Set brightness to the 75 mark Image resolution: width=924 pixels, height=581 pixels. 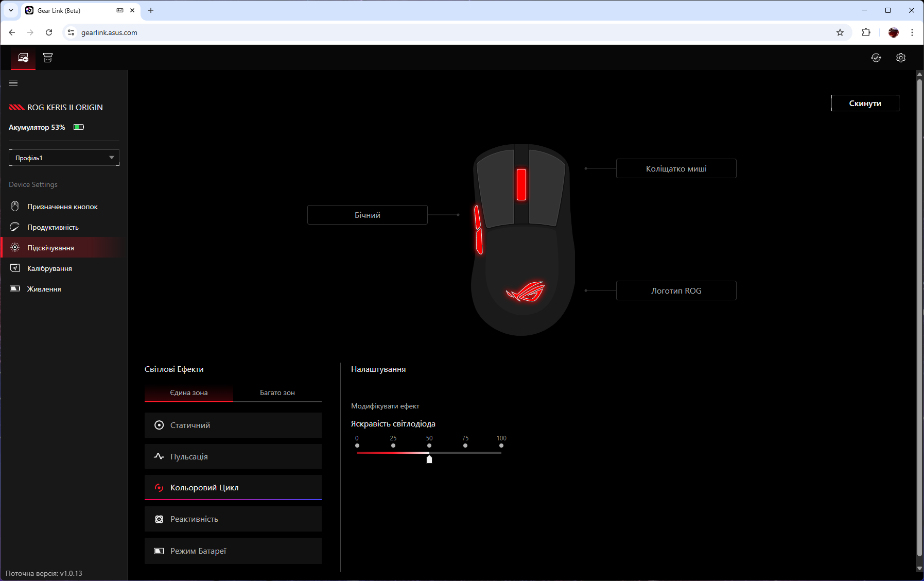pyautogui.click(x=465, y=446)
